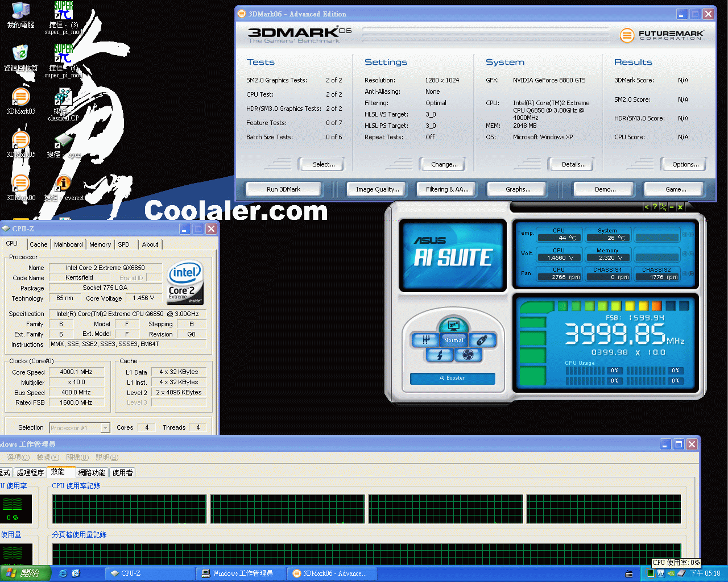Viewport: 728px width, 582px height.
Task: Toggle AI Suite Celsius/Fahrenheit unit icon
Action: [663, 207]
